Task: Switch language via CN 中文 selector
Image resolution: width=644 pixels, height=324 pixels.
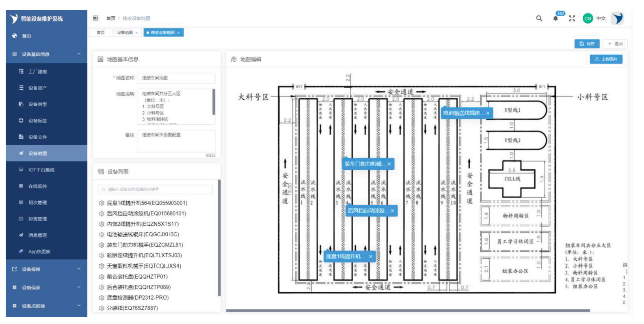Action: pos(594,19)
